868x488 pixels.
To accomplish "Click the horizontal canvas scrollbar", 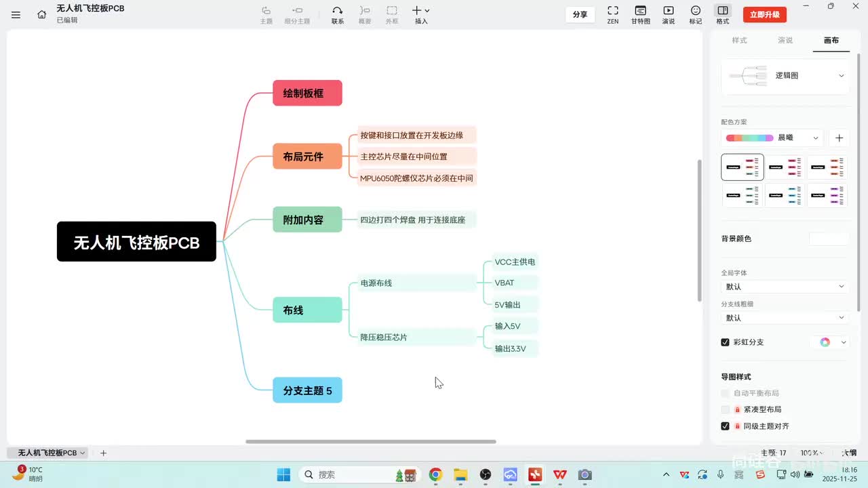I will [370, 441].
